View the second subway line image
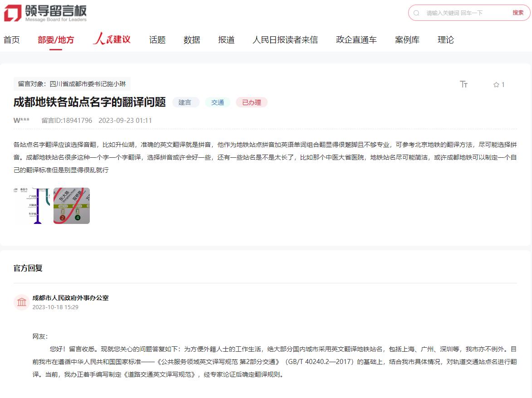The height and width of the screenshot is (398, 532). click(71, 206)
